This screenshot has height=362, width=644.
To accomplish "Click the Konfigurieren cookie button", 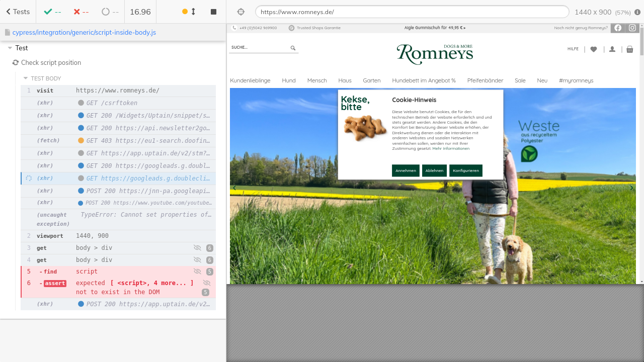I will tap(465, 170).
